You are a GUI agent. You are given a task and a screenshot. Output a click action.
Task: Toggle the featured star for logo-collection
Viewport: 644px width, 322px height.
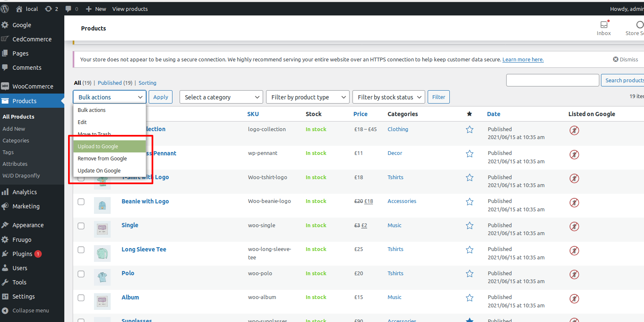pyautogui.click(x=469, y=129)
